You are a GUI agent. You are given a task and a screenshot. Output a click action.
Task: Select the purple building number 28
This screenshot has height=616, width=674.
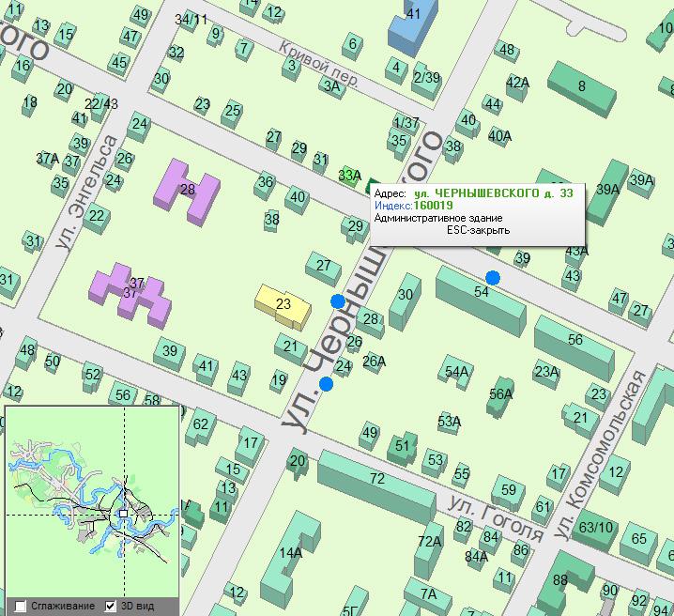(191, 191)
